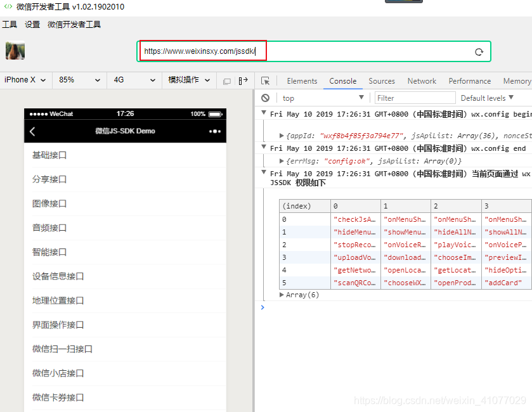Click the "openProd…" table cell
The width and height of the screenshot is (532, 412).
[456, 283]
